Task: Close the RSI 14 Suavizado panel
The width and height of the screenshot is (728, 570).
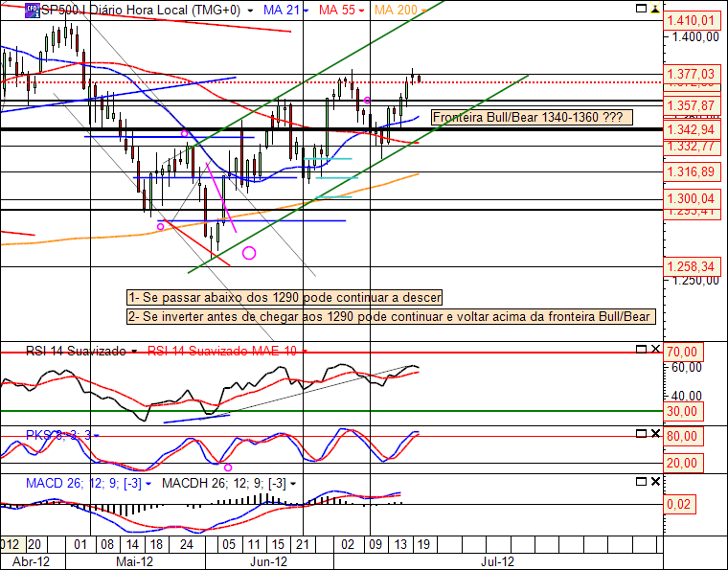Action: [x=655, y=349]
